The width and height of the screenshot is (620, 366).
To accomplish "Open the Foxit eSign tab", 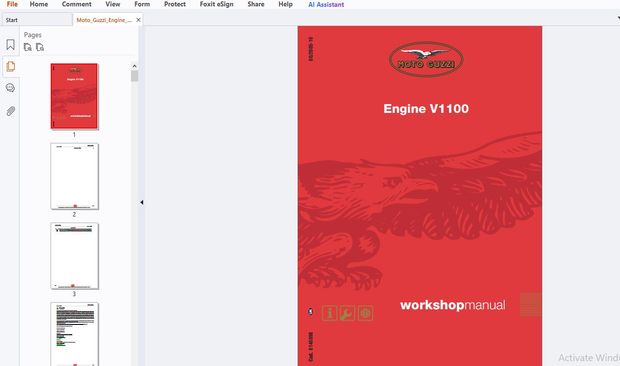I will [216, 4].
